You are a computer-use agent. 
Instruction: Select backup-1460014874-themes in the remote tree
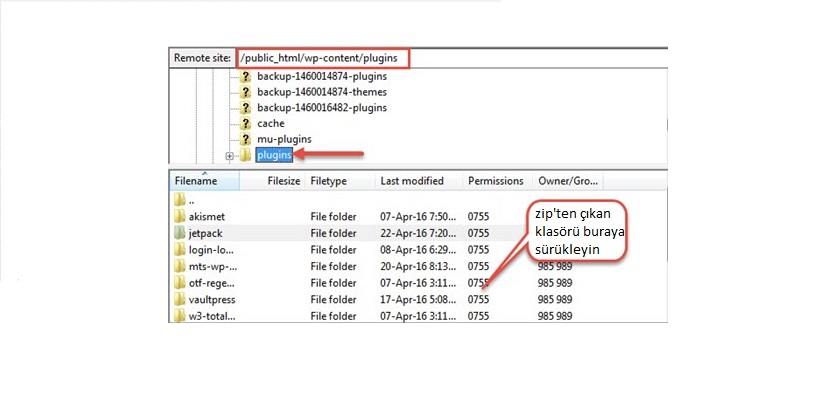(x=322, y=92)
